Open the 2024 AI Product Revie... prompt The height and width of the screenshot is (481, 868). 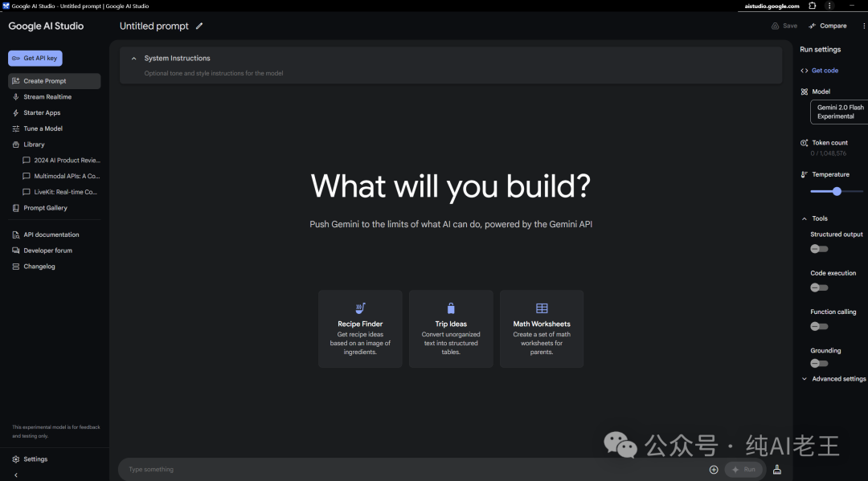[61, 161]
